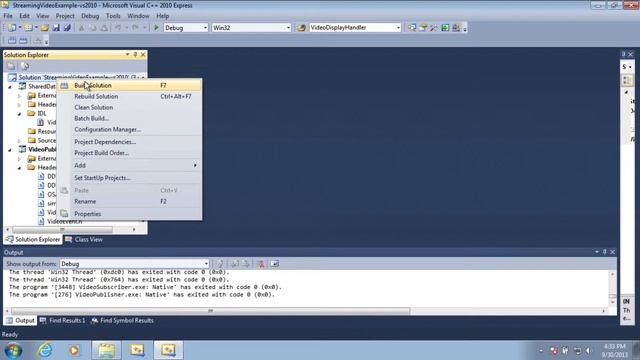640x360 pixels.
Task: Click the Output panel horizontal scrollbar
Action: (210, 311)
